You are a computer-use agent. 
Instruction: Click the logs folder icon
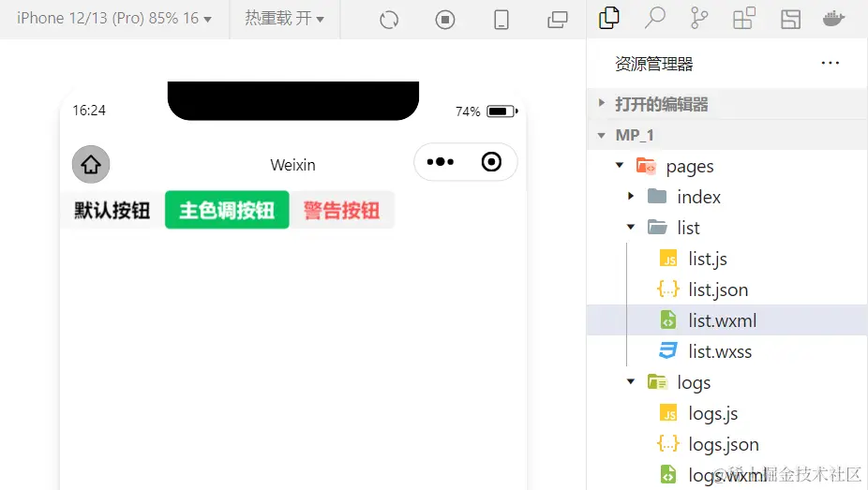657,381
